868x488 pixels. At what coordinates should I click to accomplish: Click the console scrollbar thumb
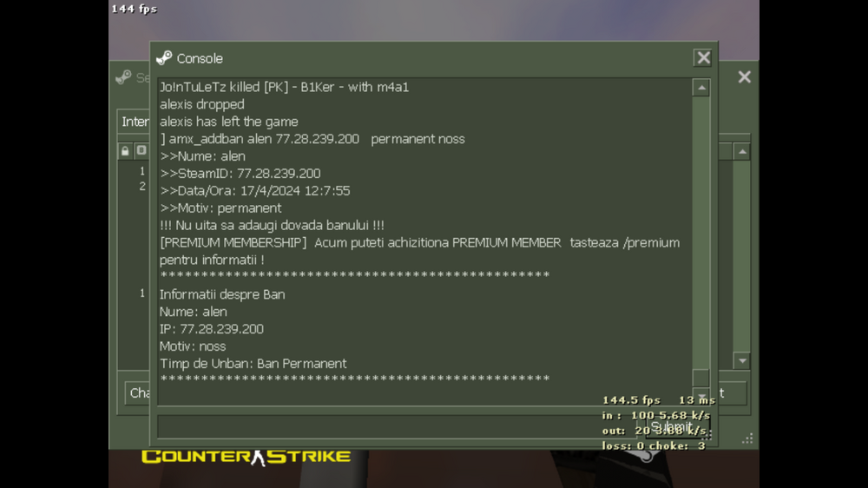coord(701,379)
